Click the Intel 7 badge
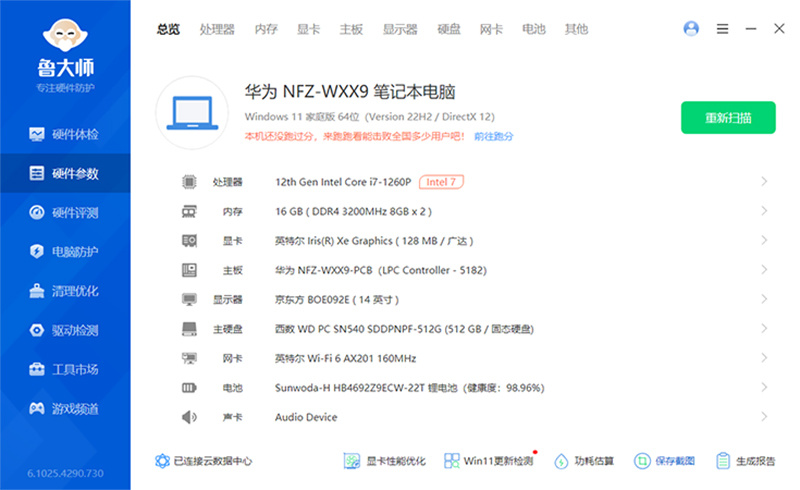This screenshot has height=490, width=800. click(441, 182)
